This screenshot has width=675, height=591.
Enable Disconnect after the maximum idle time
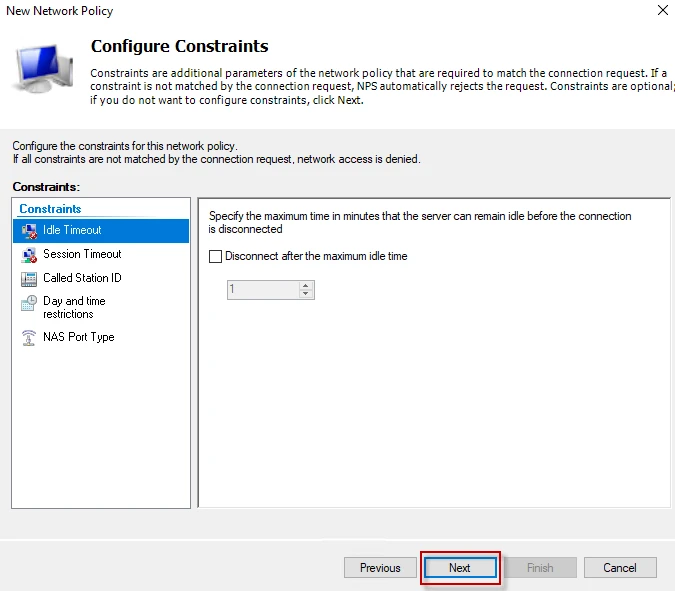215,256
